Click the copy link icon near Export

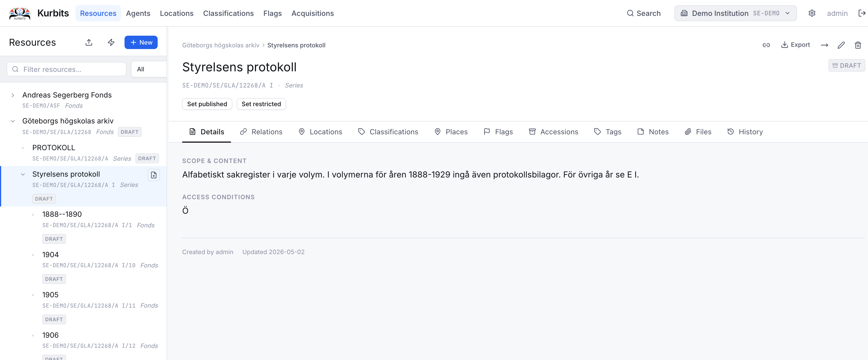[766, 45]
